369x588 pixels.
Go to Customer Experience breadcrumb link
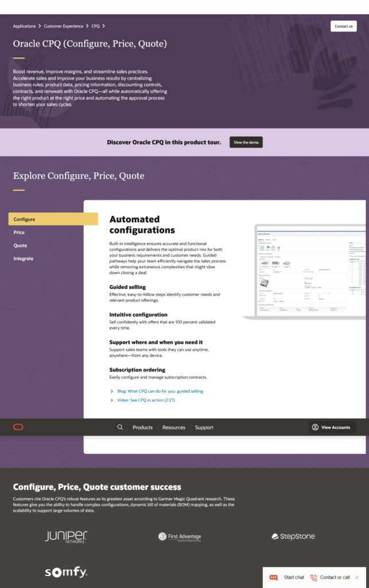pos(63,26)
